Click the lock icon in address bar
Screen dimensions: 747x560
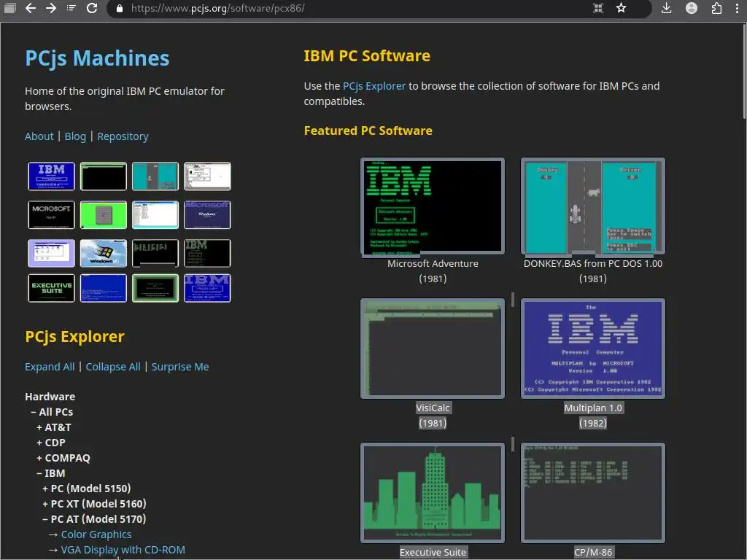coord(120,8)
